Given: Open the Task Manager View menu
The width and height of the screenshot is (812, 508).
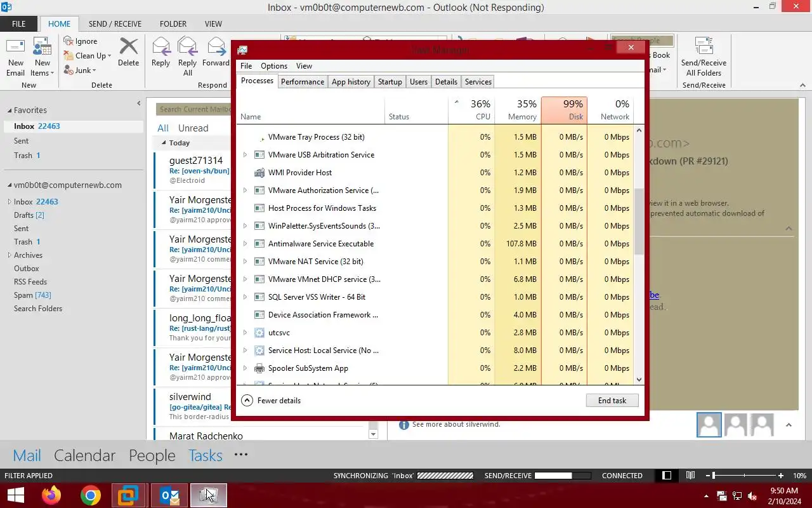Looking at the screenshot, I should pos(304,66).
